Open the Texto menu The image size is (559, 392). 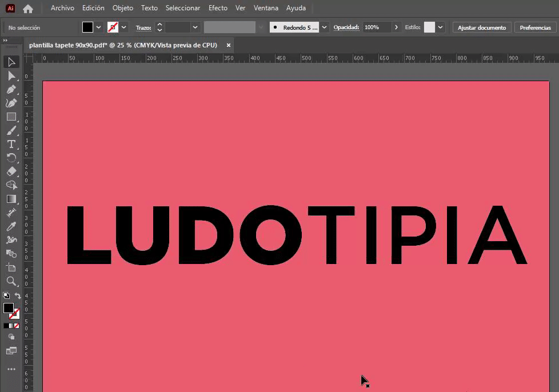[149, 8]
